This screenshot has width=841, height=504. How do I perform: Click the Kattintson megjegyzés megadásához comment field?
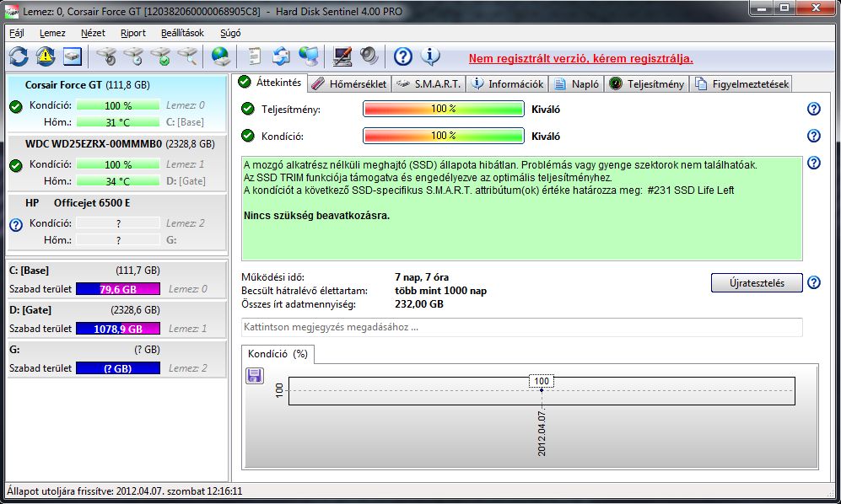point(522,327)
